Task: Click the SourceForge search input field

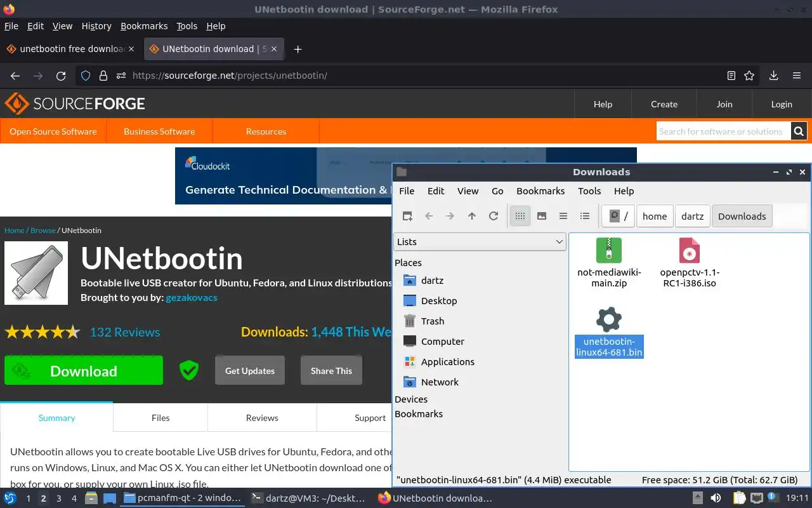Action: tap(723, 131)
